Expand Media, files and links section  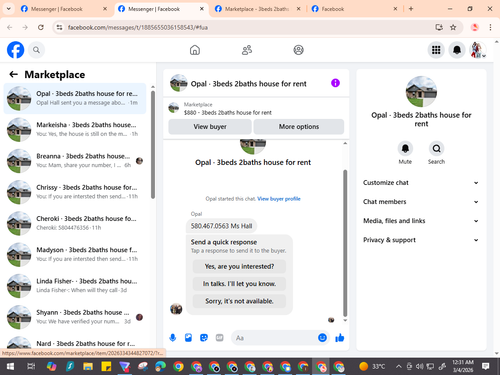pyautogui.click(x=421, y=221)
